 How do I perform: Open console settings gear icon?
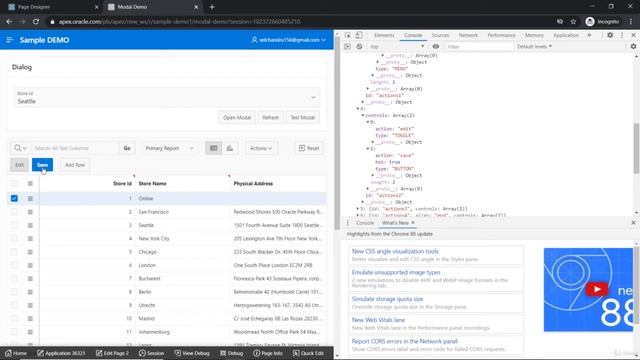click(x=633, y=47)
